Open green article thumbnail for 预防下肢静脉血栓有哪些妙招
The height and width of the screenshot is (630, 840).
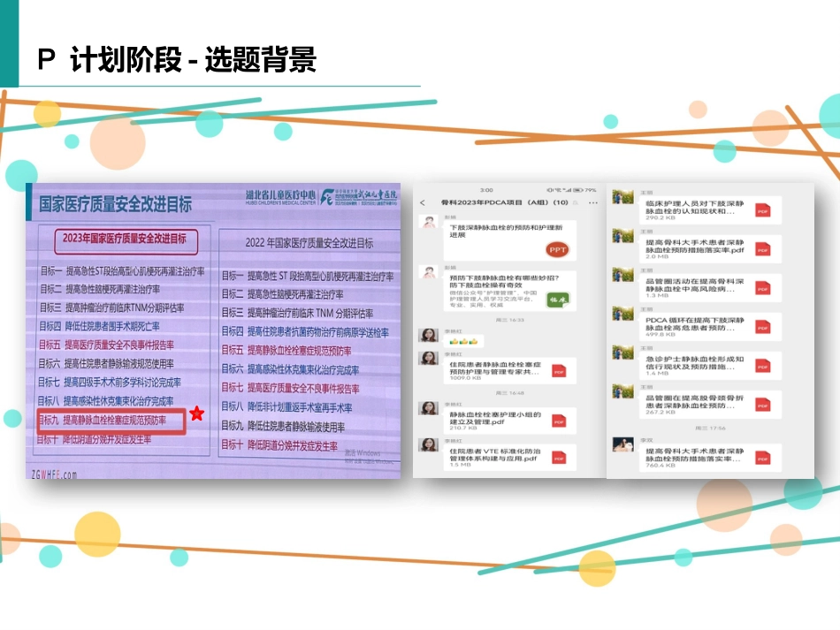click(x=558, y=300)
